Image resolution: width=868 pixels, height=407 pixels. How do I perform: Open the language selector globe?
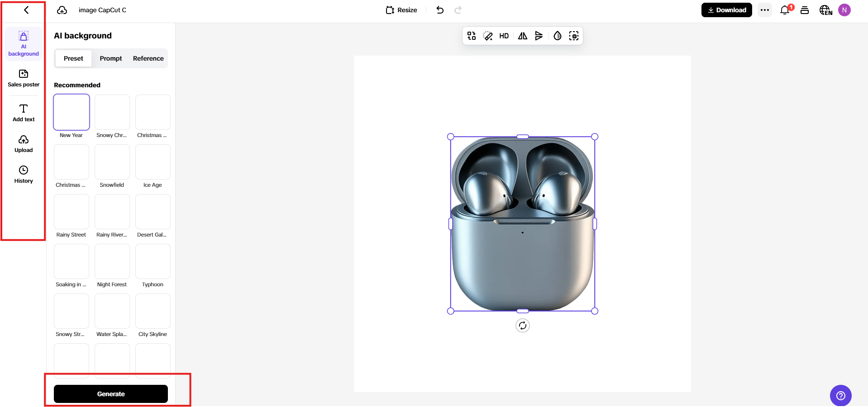click(x=825, y=10)
